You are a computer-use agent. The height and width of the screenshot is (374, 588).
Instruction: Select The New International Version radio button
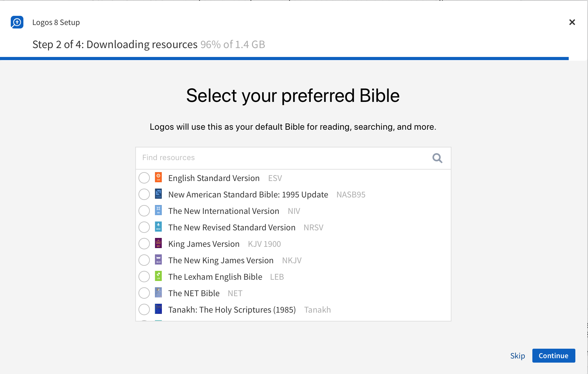tap(144, 211)
